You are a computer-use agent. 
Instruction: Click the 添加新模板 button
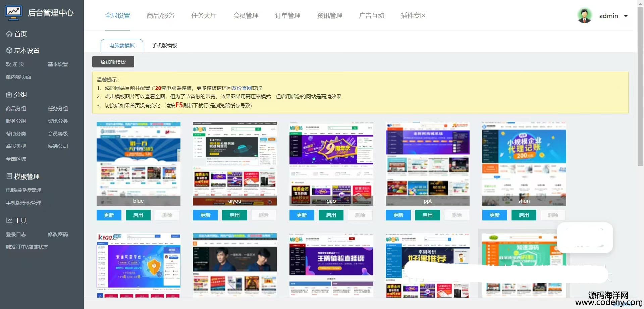[113, 62]
